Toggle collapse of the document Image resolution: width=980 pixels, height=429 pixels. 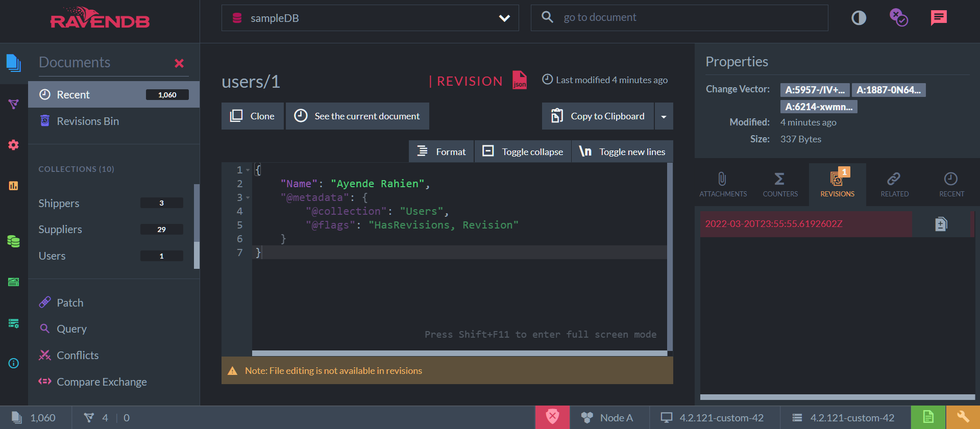523,152
